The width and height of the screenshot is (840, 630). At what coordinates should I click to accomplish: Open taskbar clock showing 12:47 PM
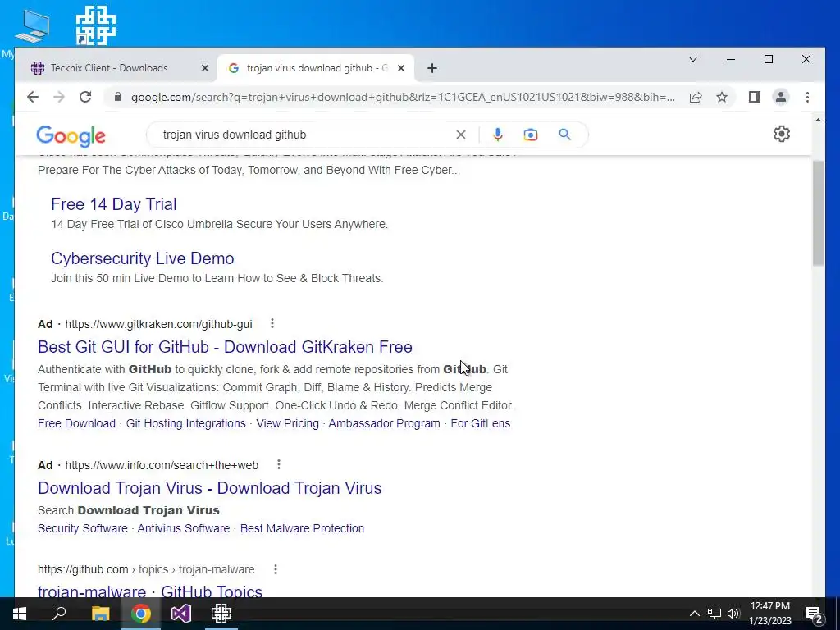770,614
